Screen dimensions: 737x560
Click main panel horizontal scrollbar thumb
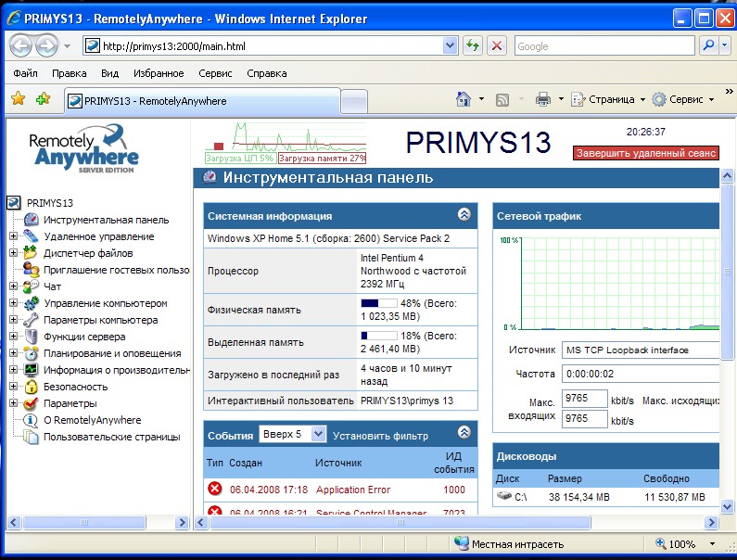[x=400, y=522]
